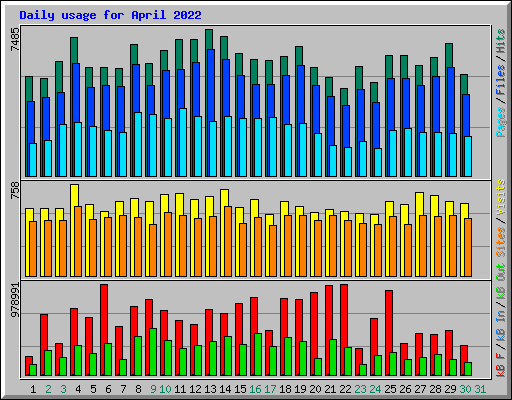Select the blue files bar for day 29

point(451,101)
